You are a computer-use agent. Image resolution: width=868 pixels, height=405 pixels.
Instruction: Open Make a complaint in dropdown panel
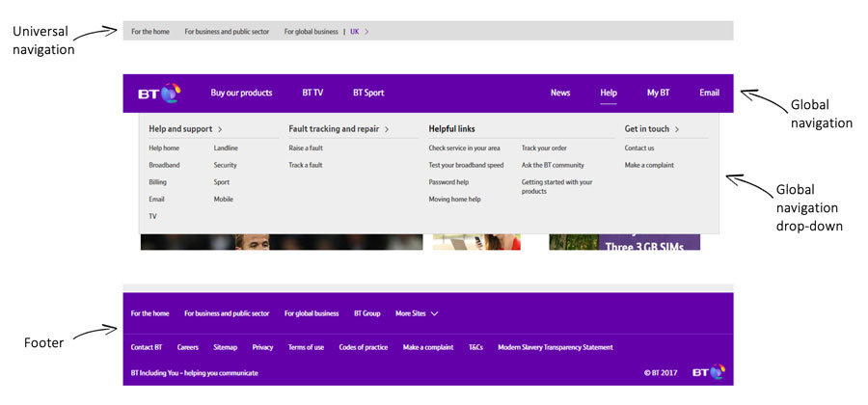click(649, 165)
